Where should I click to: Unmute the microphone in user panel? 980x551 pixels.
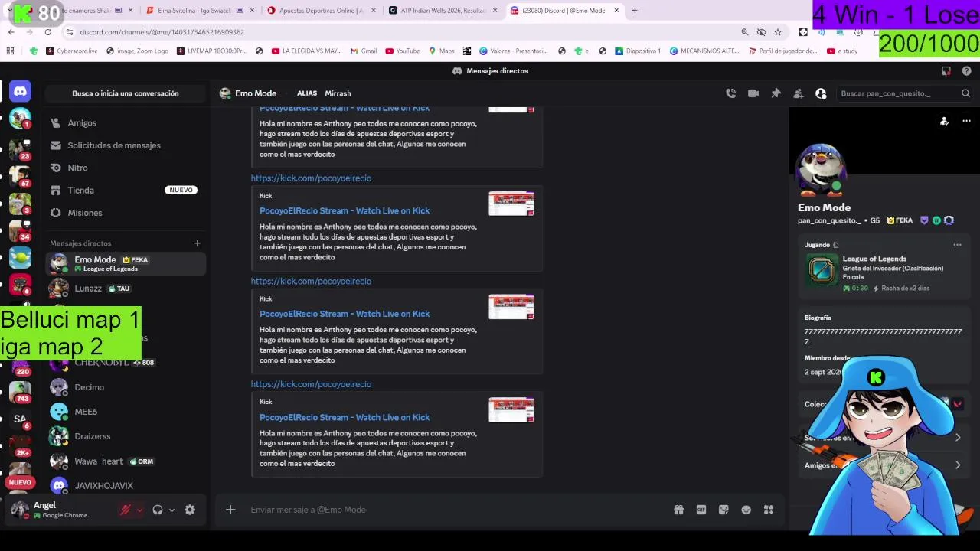(x=126, y=510)
